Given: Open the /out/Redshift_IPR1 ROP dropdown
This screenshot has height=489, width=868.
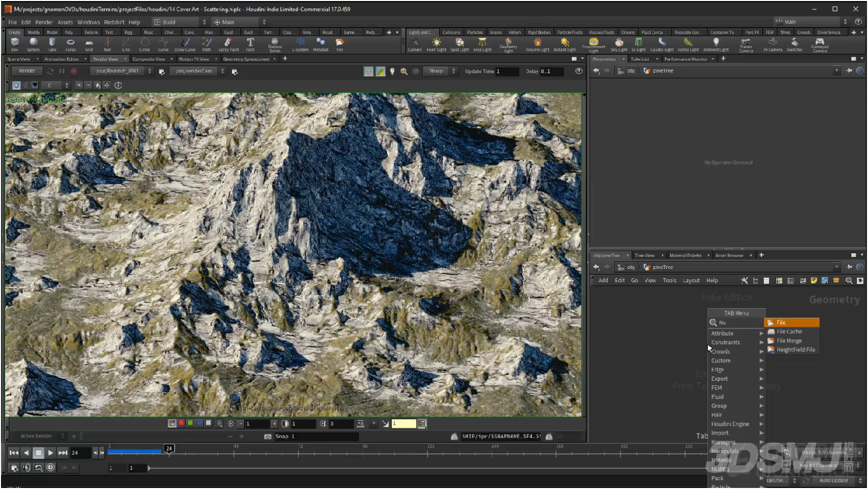Looking at the screenshot, I should click(122, 71).
